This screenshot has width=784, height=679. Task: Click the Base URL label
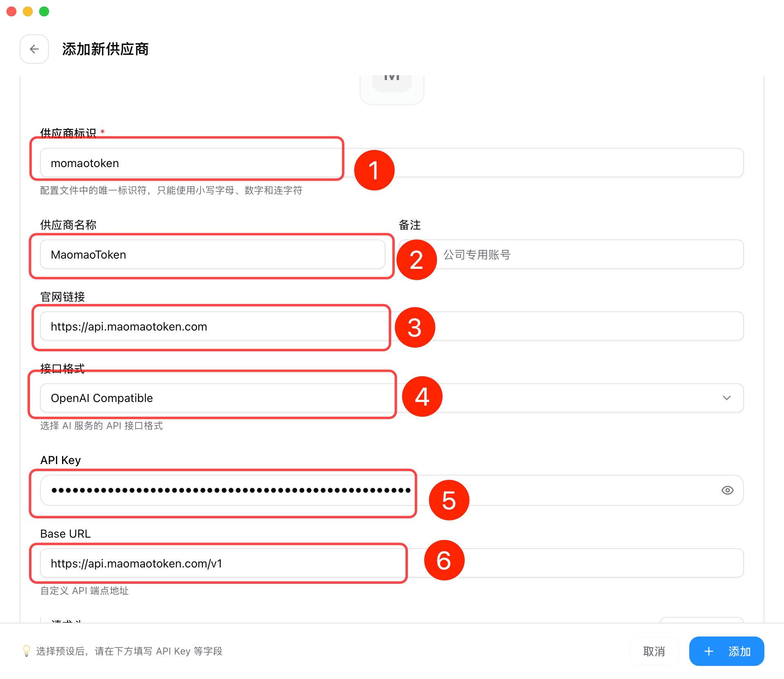click(x=65, y=534)
